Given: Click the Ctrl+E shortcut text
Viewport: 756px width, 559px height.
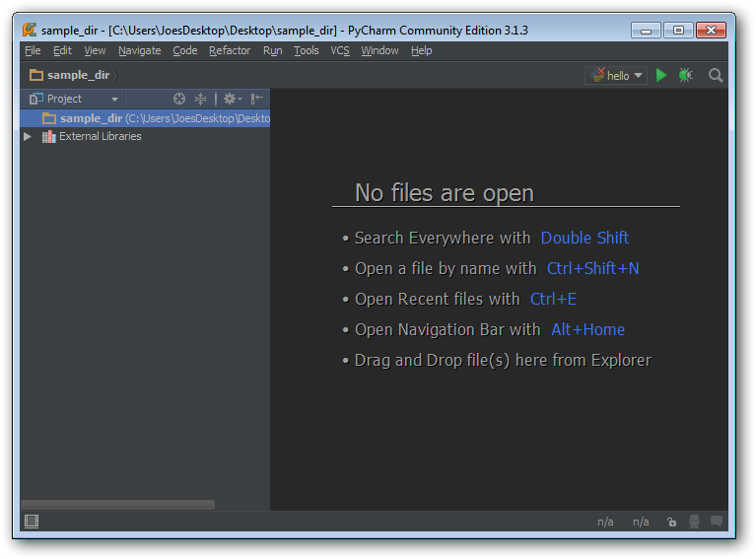Looking at the screenshot, I should pos(553,299).
